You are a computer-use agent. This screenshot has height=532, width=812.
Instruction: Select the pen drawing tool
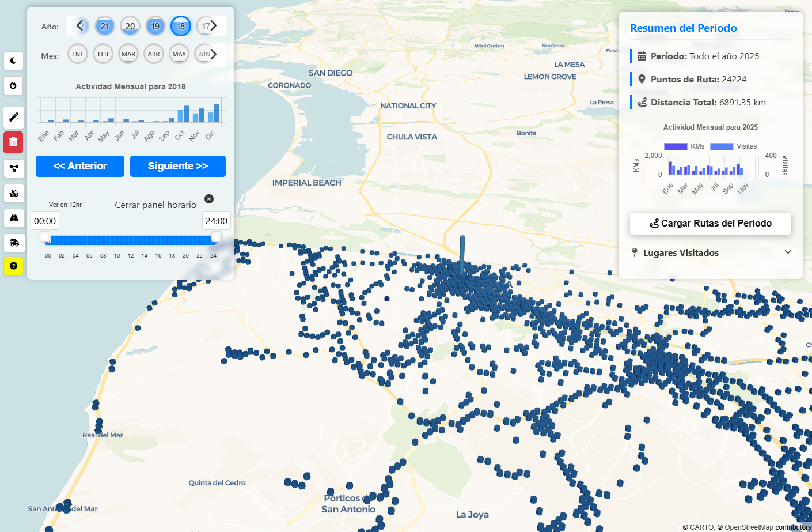[14, 117]
